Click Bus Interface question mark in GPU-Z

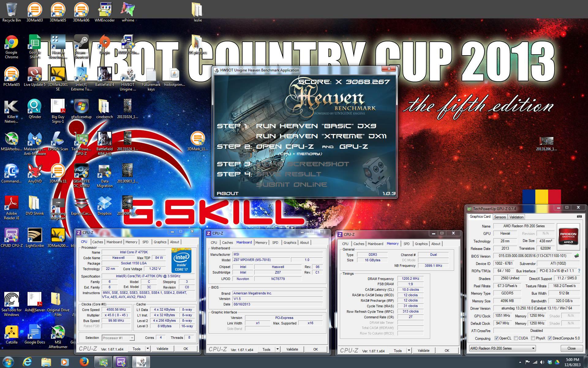579,271
